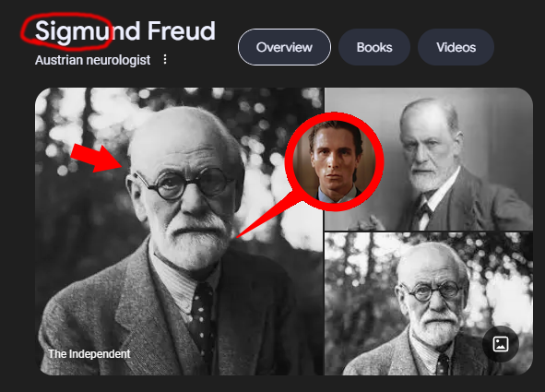The height and width of the screenshot is (392, 545).
Task: Click the Austrian neurologist subtitle
Action: click(x=92, y=60)
